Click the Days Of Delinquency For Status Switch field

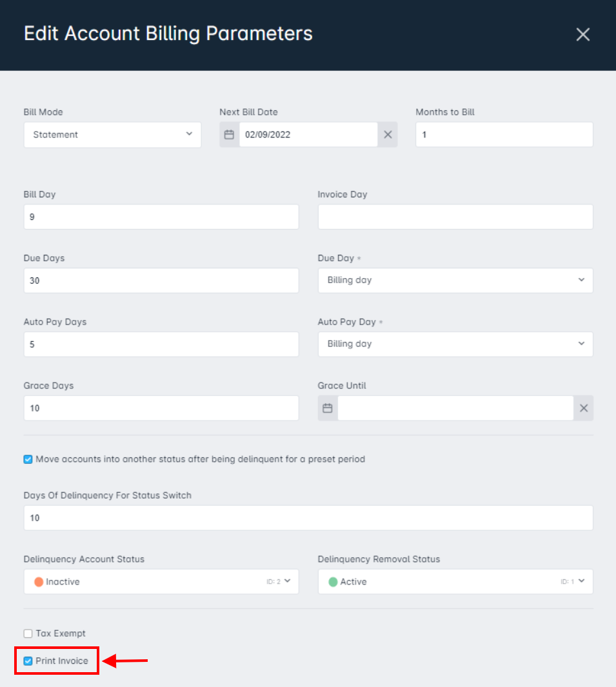[308, 518]
